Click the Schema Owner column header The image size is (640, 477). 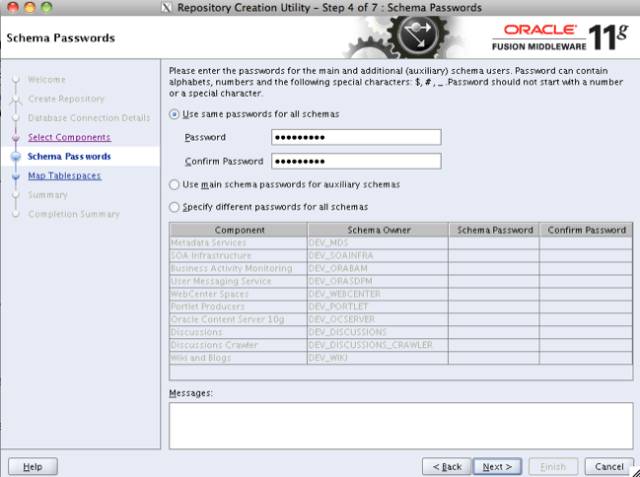point(377,230)
